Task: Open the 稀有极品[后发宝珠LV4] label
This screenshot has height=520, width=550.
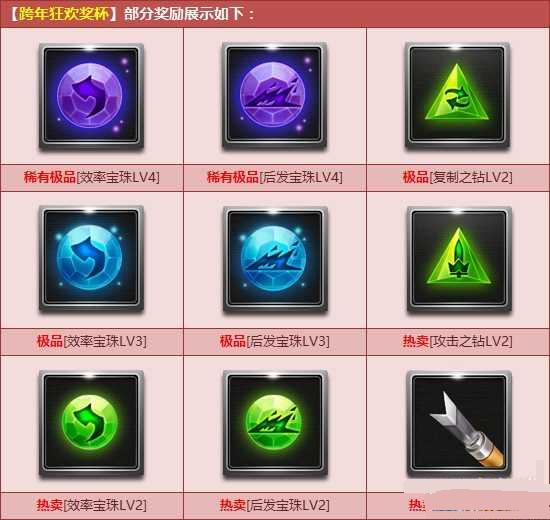Action: (x=275, y=177)
